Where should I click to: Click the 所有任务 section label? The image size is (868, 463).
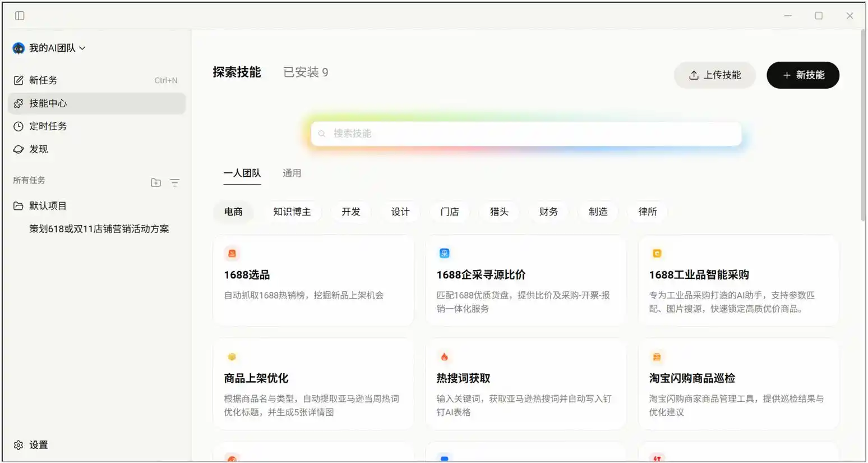click(x=29, y=180)
